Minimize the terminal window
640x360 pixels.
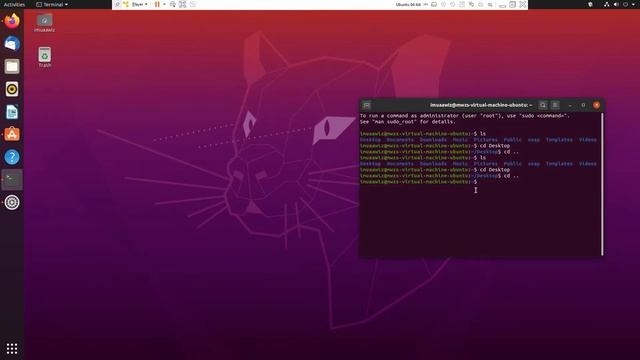570,105
